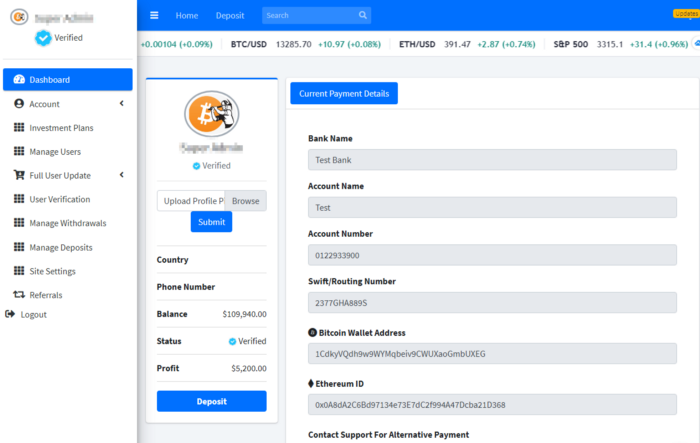Click the Country label in profile card

tap(172, 260)
